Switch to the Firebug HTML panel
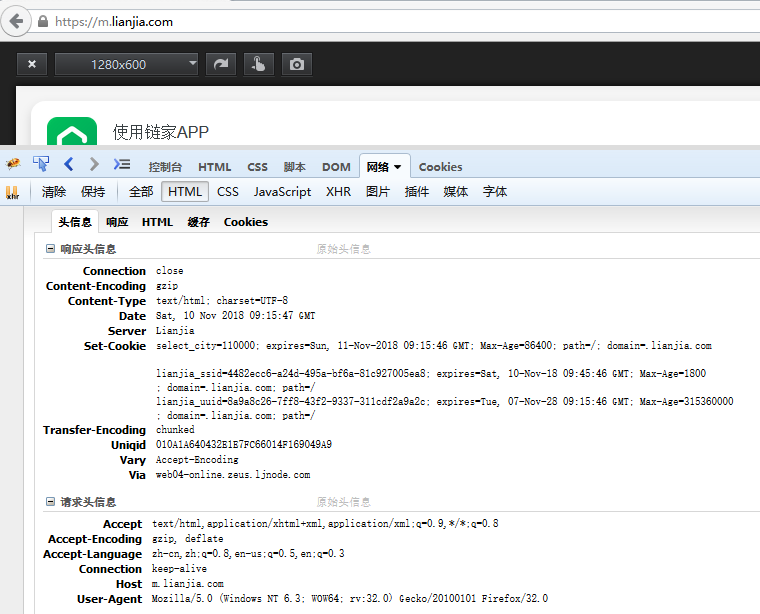Screen dimensions: 760x614 [214, 167]
